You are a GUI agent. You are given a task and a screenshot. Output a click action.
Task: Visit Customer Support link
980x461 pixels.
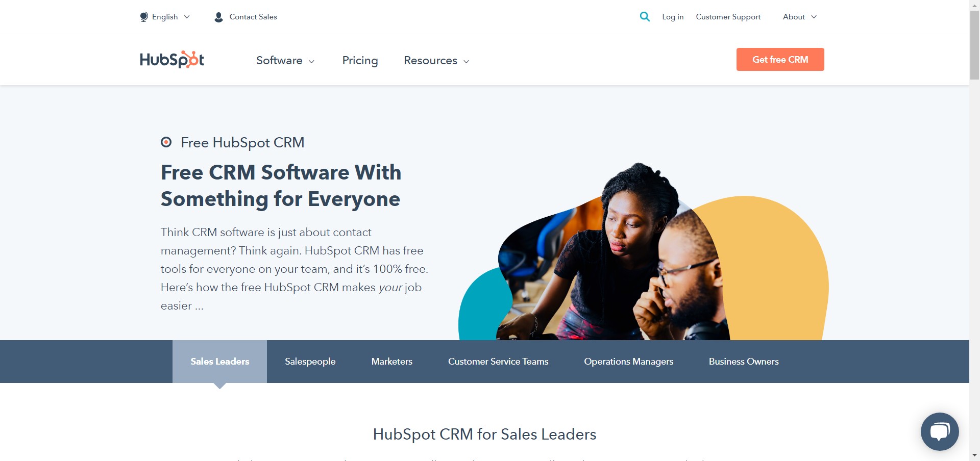click(x=728, y=17)
